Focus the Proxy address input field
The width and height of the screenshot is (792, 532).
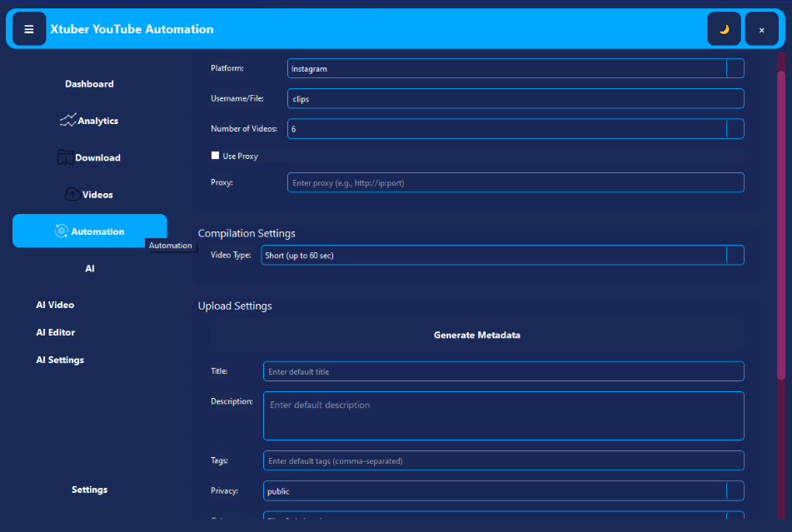pos(515,182)
